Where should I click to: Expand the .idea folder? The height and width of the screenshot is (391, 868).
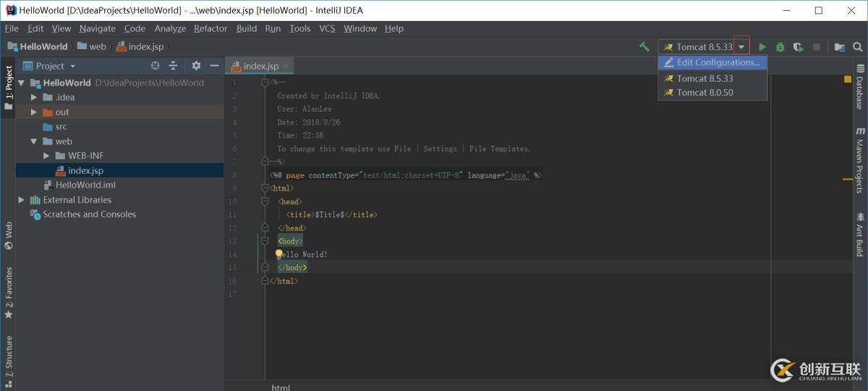click(x=34, y=97)
